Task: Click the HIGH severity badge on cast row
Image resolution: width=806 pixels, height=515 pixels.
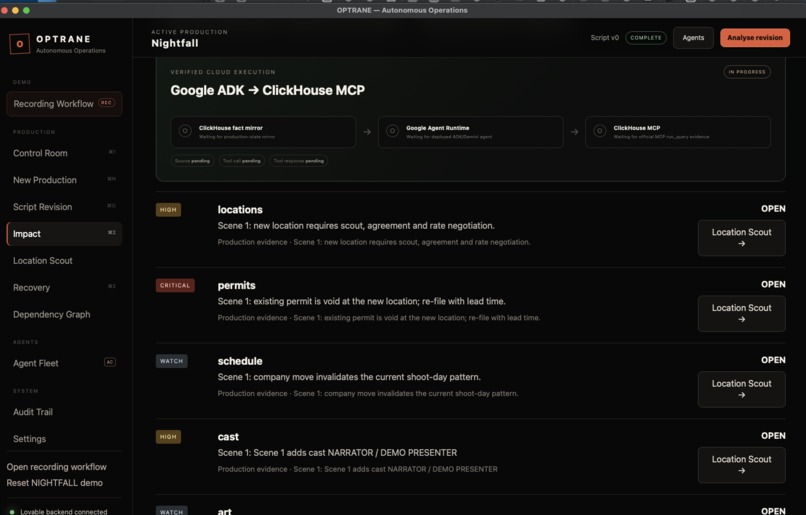Action: pyautogui.click(x=168, y=437)
